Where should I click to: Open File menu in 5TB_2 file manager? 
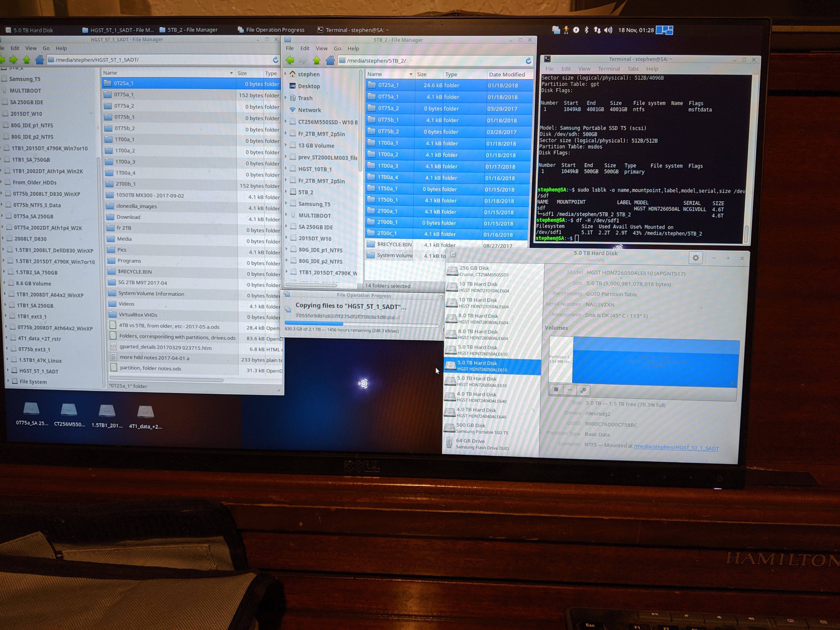290,48
